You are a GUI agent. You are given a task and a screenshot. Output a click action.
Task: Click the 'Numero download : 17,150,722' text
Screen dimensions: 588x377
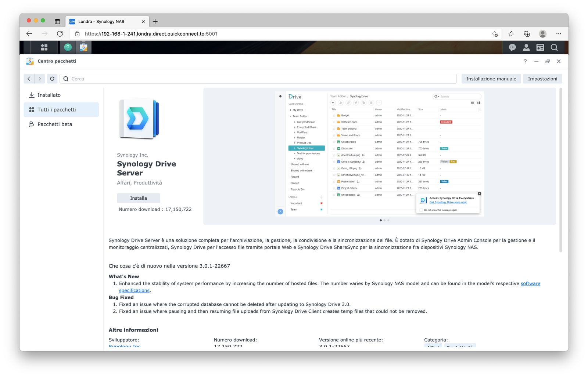click(155, 210)
